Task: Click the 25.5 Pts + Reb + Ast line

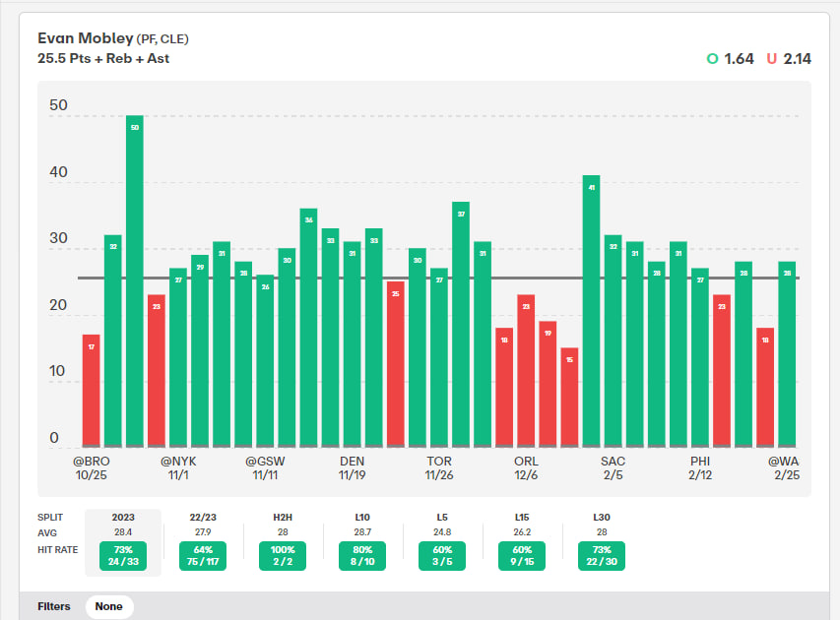Action: [103, 59]
